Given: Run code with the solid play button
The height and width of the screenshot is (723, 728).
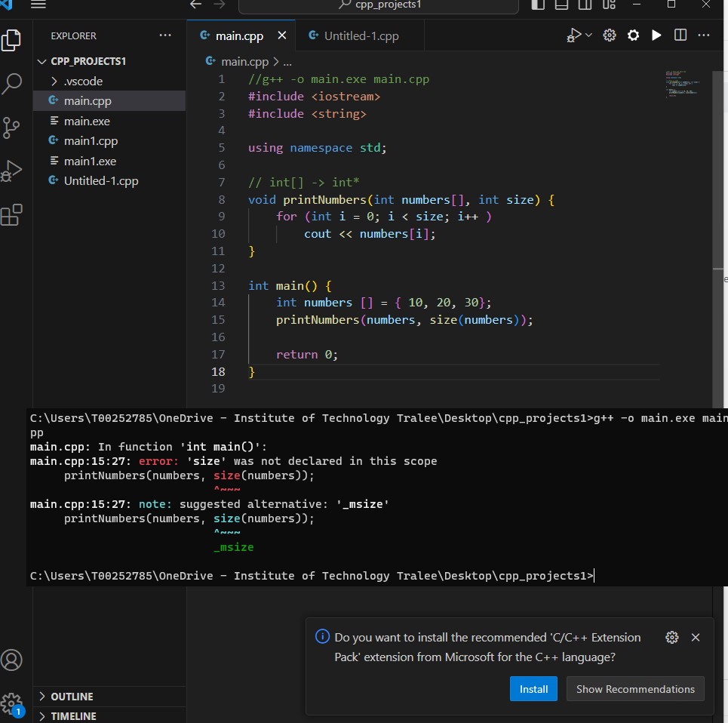Looking at the screenshot, I should point(656,35).
